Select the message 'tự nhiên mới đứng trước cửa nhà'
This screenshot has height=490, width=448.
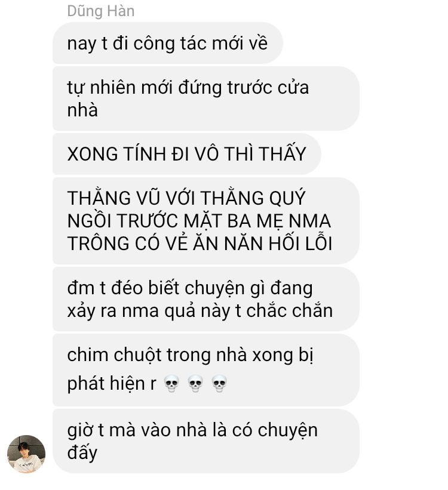point(206,98)
